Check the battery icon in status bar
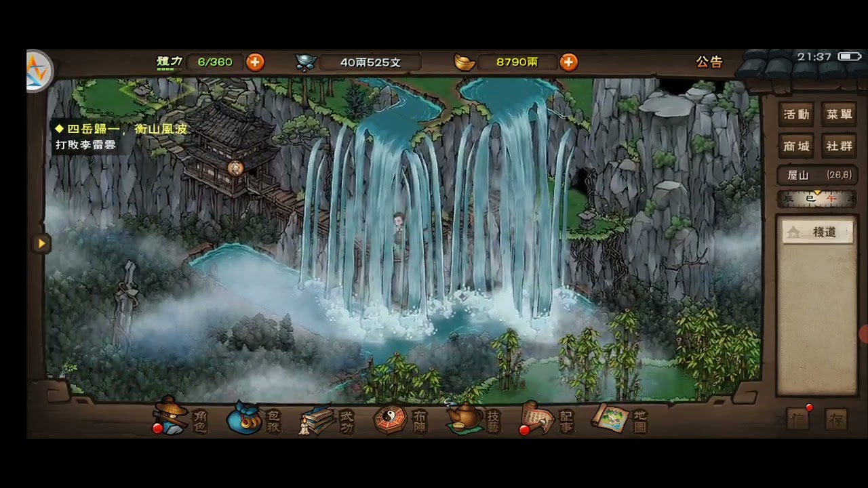This screenshot has height=488, width=868. tap(849, 57)
